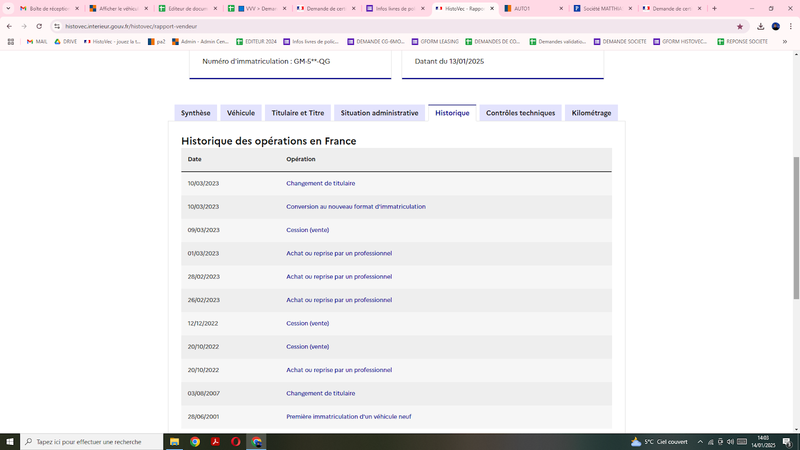Open the weather widget showing 5°C
This screenshot has height=450, width=800.
pos(659,442)
